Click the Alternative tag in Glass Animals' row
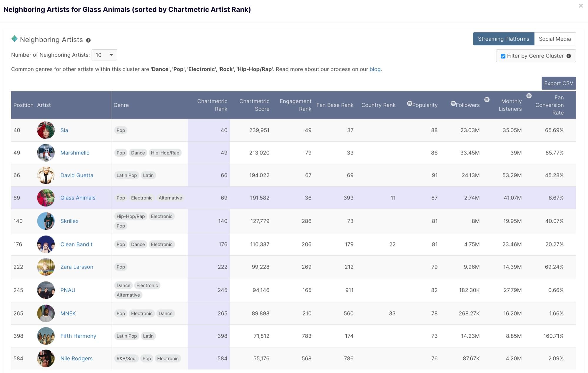588x373 pixels. coord(170,198)
